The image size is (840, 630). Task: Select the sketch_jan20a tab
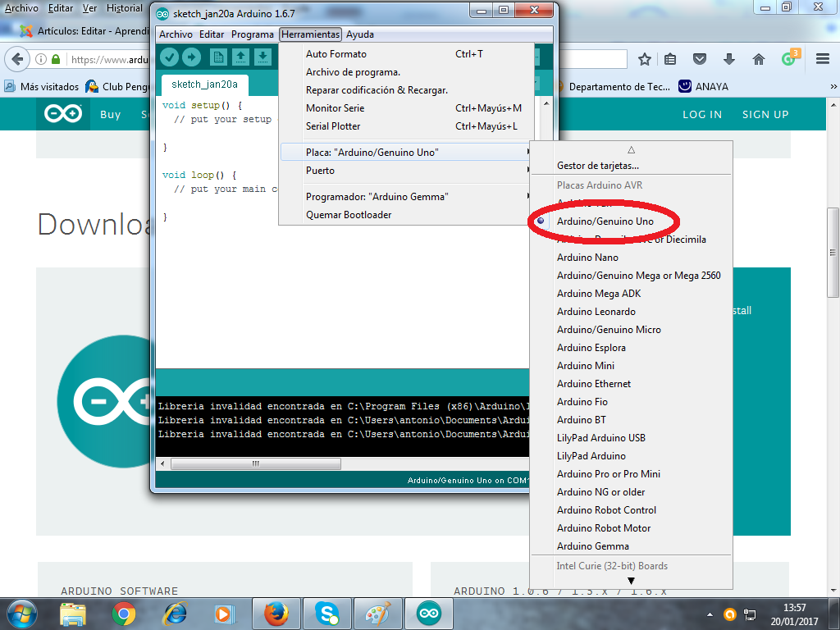(204, 84)
